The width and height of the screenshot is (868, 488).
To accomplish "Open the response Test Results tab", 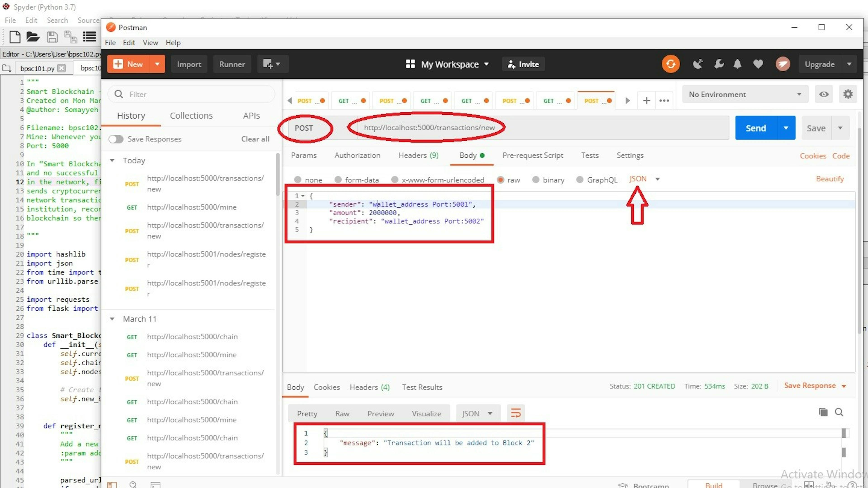I will (422, 387).
